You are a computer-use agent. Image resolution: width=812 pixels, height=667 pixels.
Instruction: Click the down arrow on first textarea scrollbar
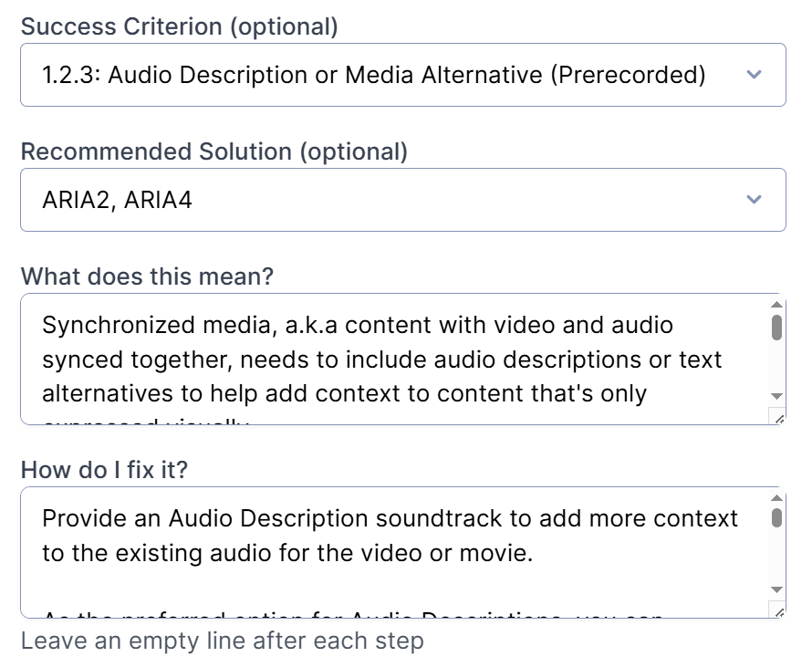776,396
